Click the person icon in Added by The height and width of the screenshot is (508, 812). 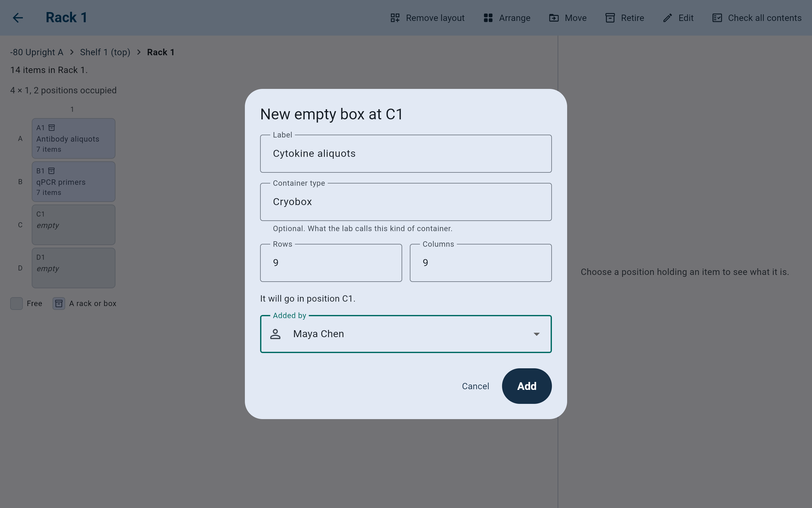click(x=275, y=334)
